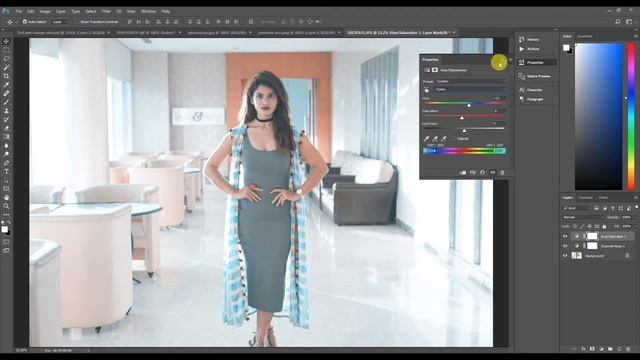Pick the add-to-sample eyedropper in Properties

[435, 139]
